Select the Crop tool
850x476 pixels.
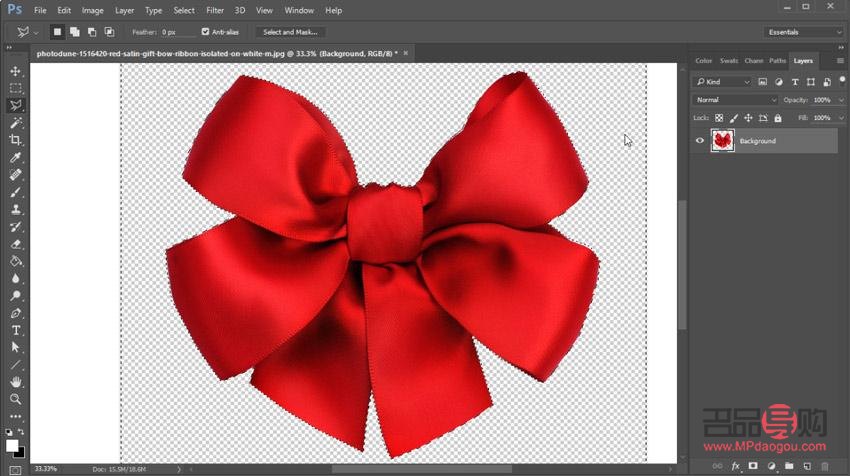click(x=16, y=140)
